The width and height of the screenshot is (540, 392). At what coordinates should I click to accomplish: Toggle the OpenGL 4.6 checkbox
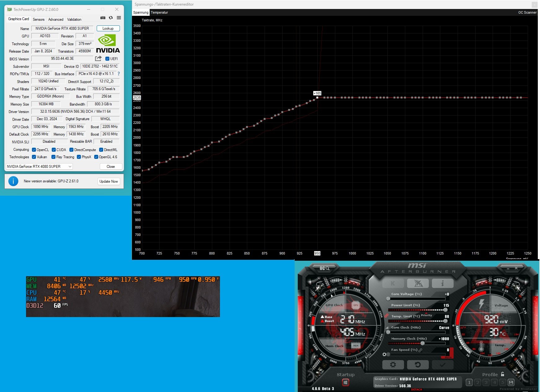(96, 157)
